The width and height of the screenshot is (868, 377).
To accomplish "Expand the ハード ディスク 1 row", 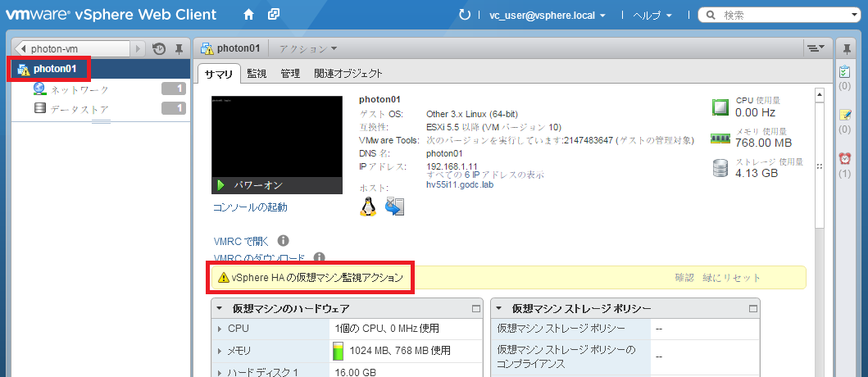I will 219,373.
